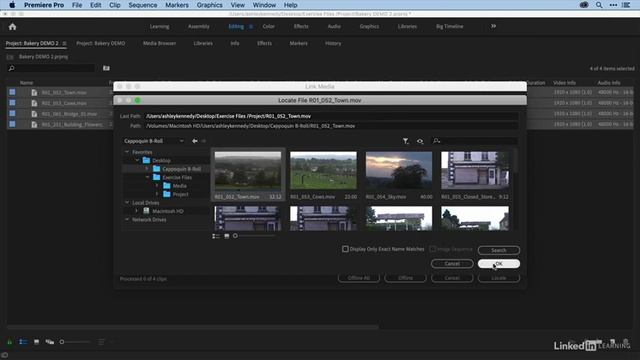Click the Creative Cloud sync icon in status bar
Viewport: 640px width, 360px height.
click(5, 355)
